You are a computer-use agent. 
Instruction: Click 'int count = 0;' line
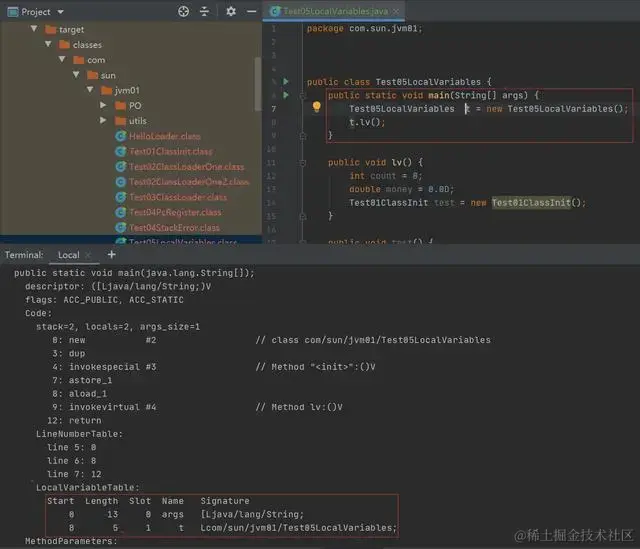click(x=385, y=176)
